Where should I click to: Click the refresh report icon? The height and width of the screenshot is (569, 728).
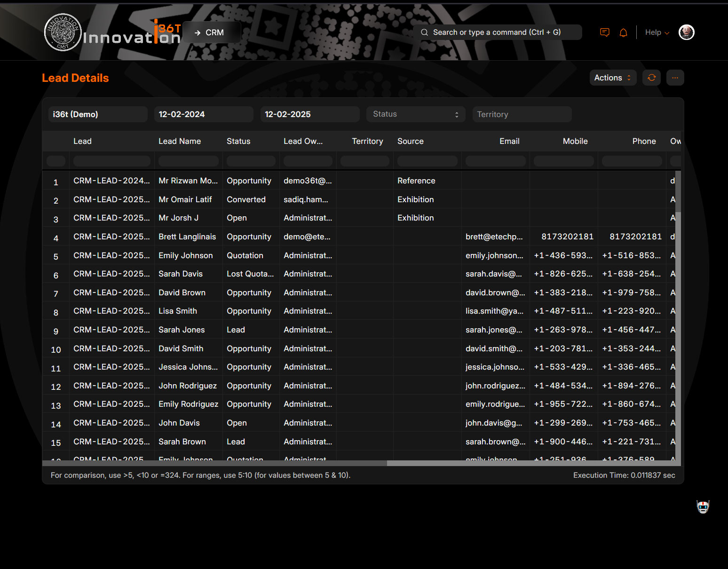tap(651, 78)
